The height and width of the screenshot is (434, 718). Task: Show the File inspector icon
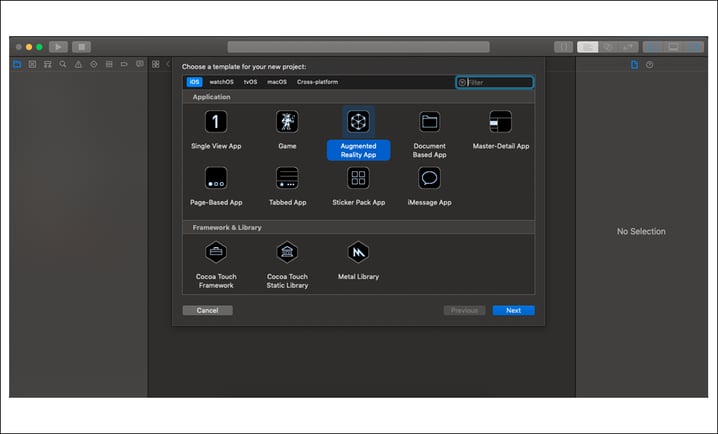(634, 65)
